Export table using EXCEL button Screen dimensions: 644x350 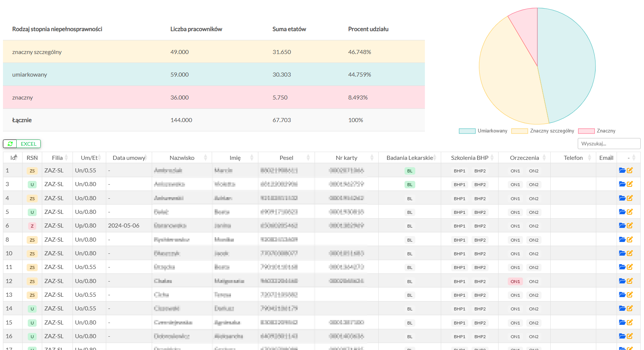tap(28, 144)
